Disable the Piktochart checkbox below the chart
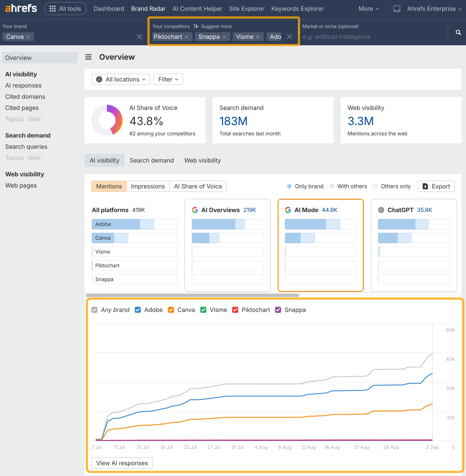The image size is (466, 476). tap(235, 310)
